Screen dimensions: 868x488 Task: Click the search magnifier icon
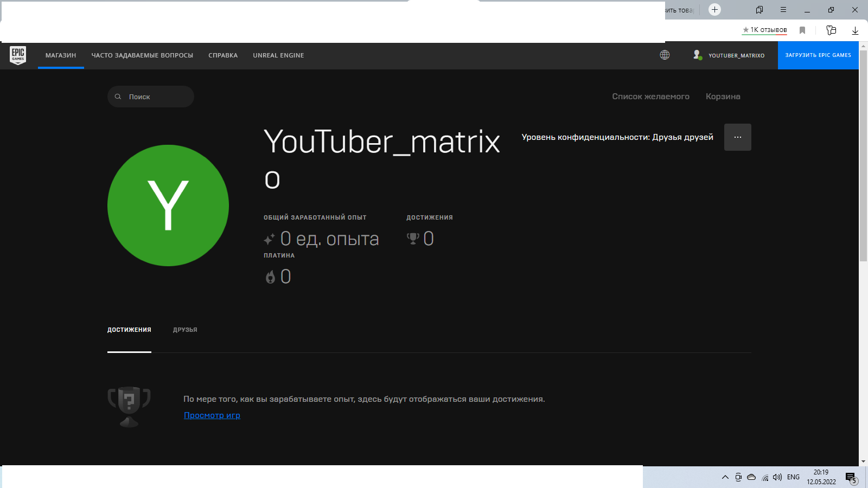click(x=118, y=97)
